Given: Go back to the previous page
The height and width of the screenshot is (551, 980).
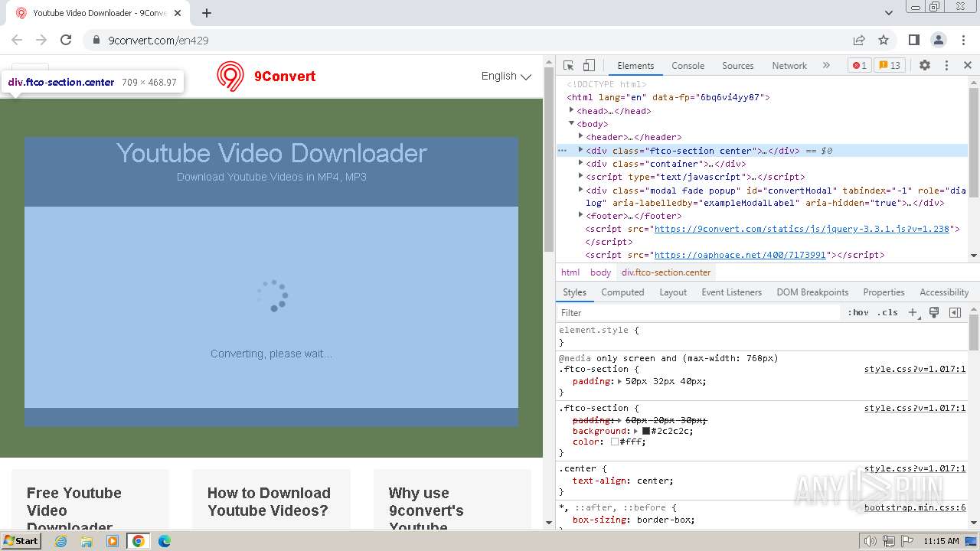Looking at the screenshot, I should click(17, 40).
